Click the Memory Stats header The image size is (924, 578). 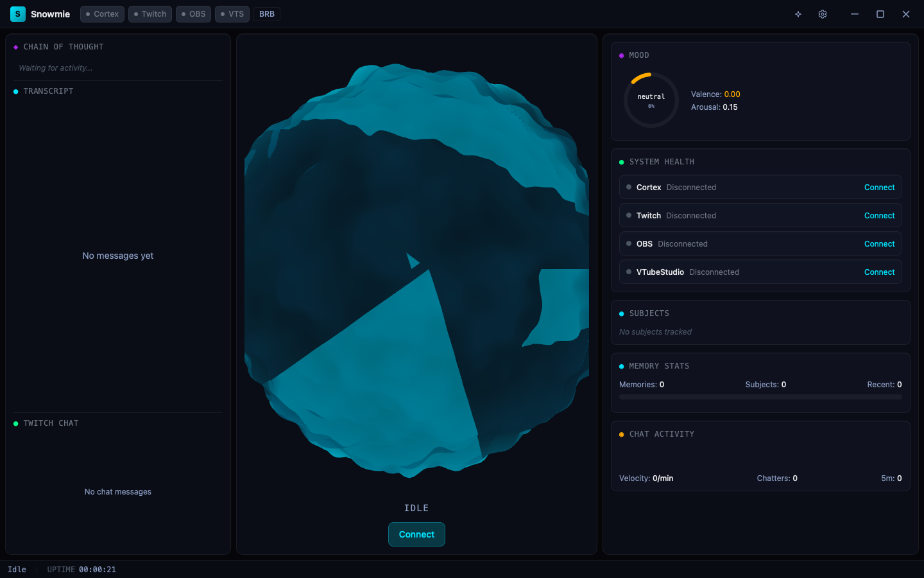point(659,366)
